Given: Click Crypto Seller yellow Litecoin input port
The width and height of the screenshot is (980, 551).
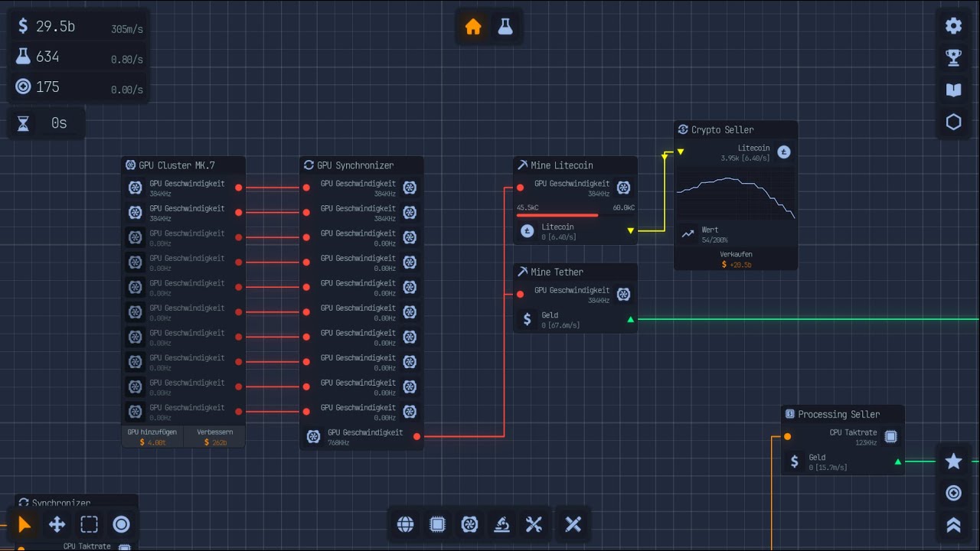Looking at the screenshot, I should pos(680,152).
